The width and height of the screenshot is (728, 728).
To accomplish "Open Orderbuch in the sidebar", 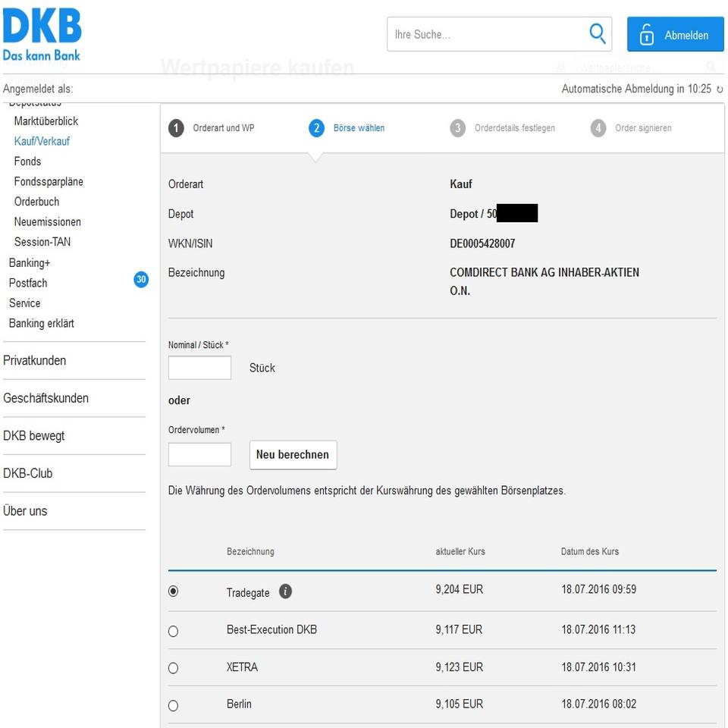I will 36,202.
